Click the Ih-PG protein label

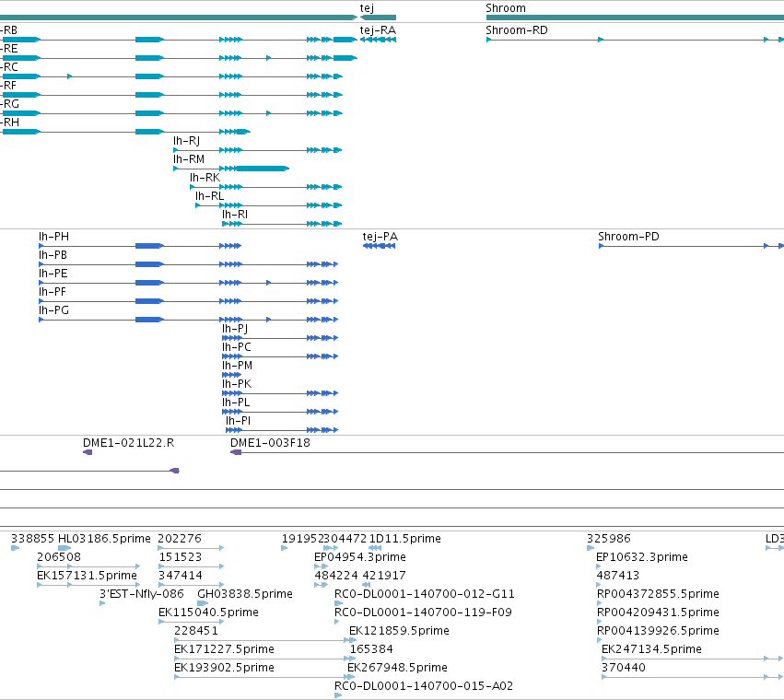click(x=54, y=310)
